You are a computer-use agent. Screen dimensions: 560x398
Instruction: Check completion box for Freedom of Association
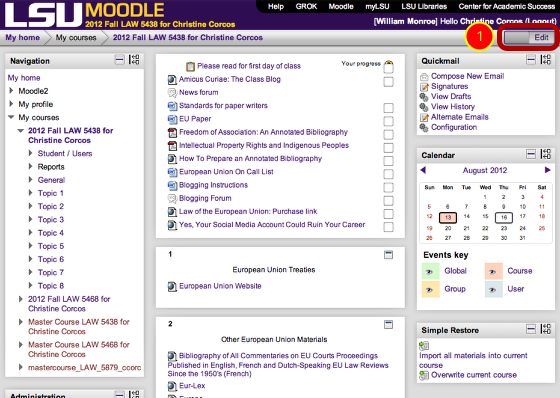(x=388, y=134)
